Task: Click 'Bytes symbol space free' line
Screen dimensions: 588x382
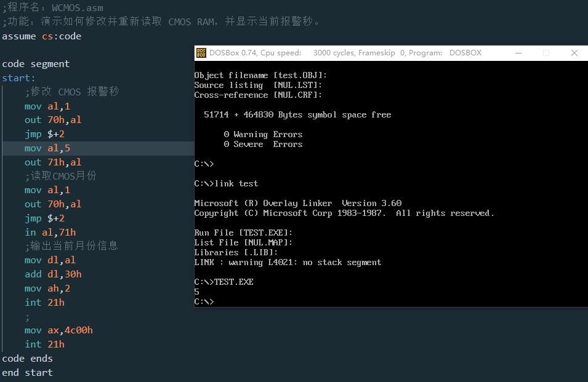Action: (x=297, y=114)
